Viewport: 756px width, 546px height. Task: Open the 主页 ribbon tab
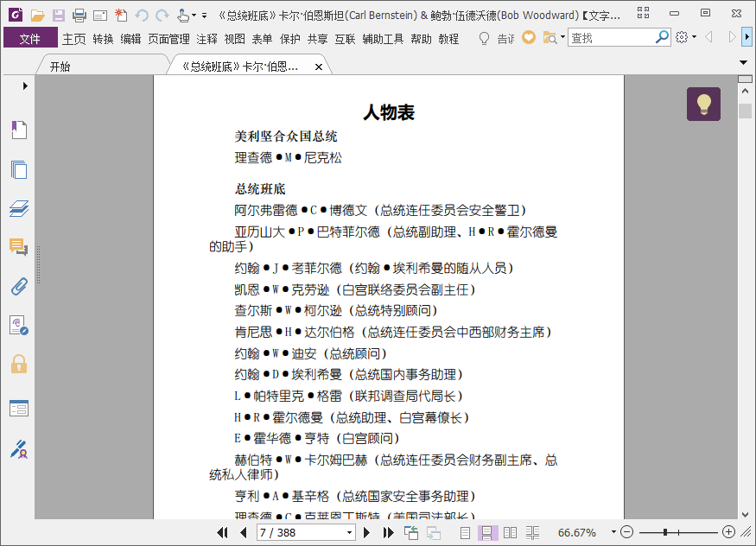coord(73,39)
